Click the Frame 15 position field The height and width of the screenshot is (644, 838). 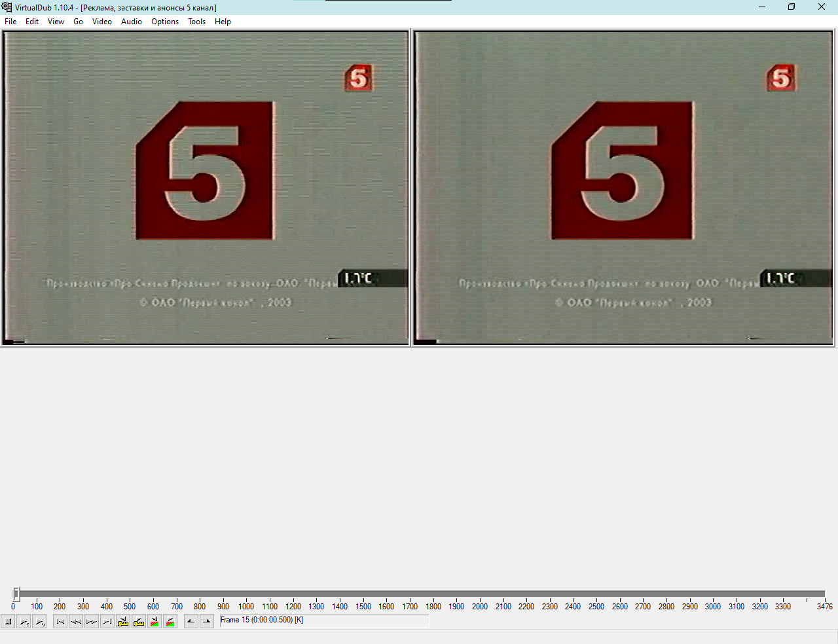(x=324, y=620)
